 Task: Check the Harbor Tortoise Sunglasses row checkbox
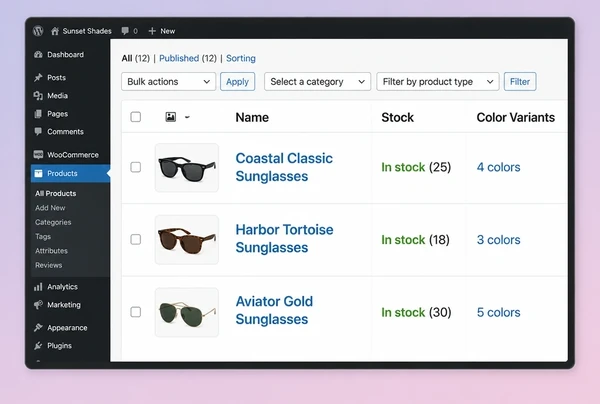pyautogui.click(x=135, y=239)
